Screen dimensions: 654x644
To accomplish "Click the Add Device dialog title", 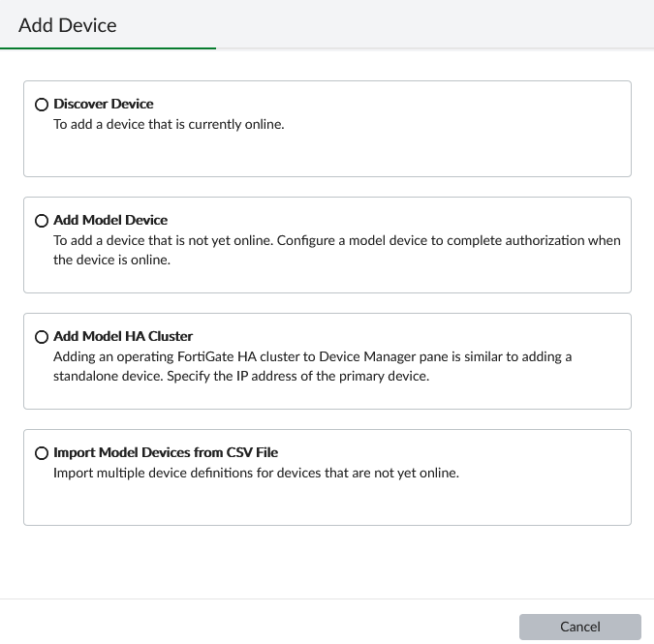I will point(68,25).
